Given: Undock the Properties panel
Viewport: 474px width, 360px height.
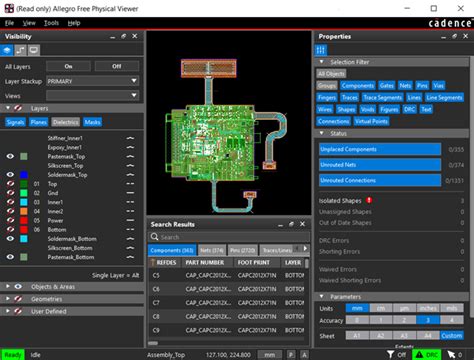Looking at the screenshot, I should tap(454, 36).
